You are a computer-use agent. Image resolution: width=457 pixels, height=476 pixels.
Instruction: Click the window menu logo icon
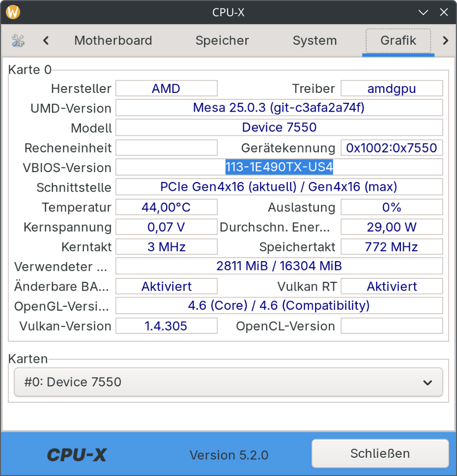(x=13, y=12)
